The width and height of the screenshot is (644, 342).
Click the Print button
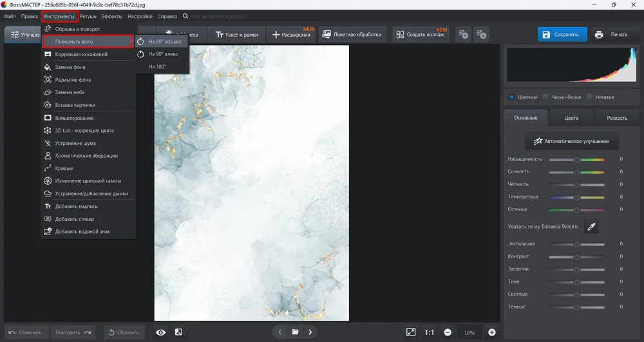(x=611, y=34)
